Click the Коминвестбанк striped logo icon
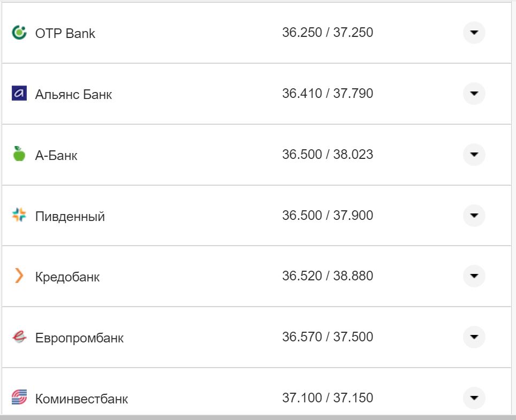This screenshot has height=420, width=516. point(19,398)
